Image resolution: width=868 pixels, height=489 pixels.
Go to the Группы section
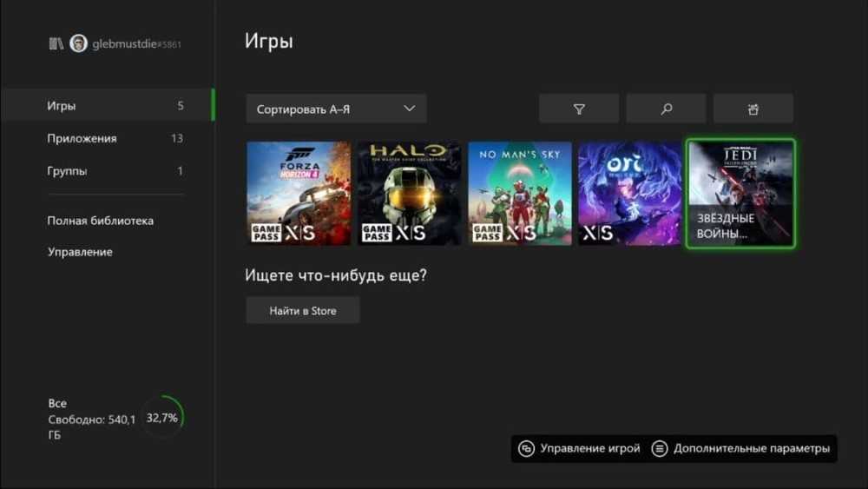coord(106,171)
